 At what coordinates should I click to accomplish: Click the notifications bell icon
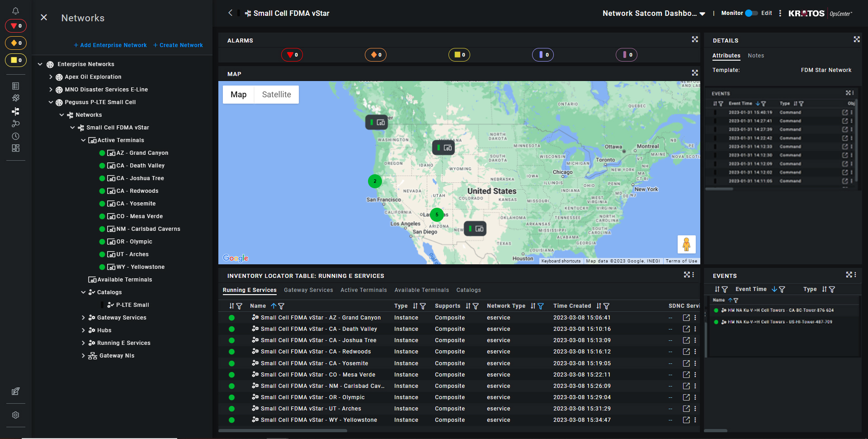(15, 11)
